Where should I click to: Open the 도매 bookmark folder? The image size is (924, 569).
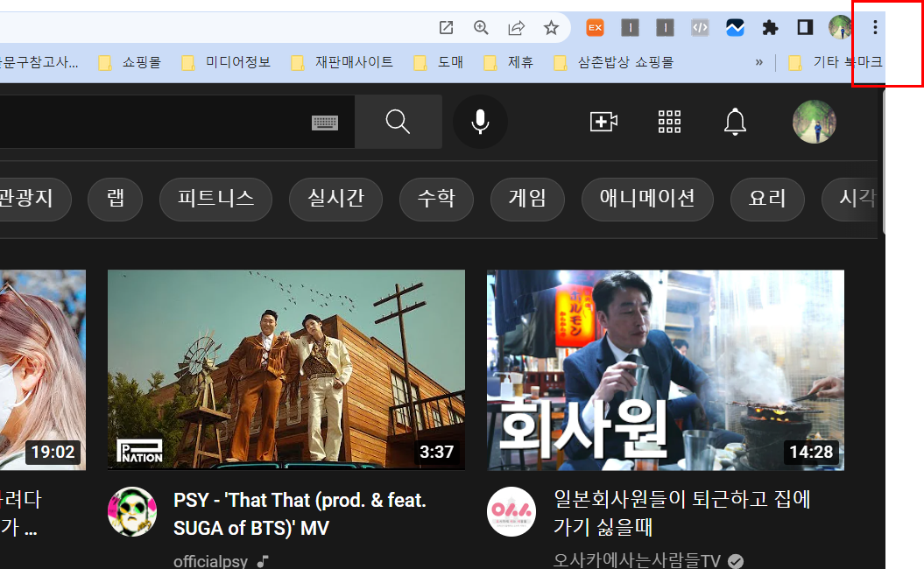(x=439, y=62)
